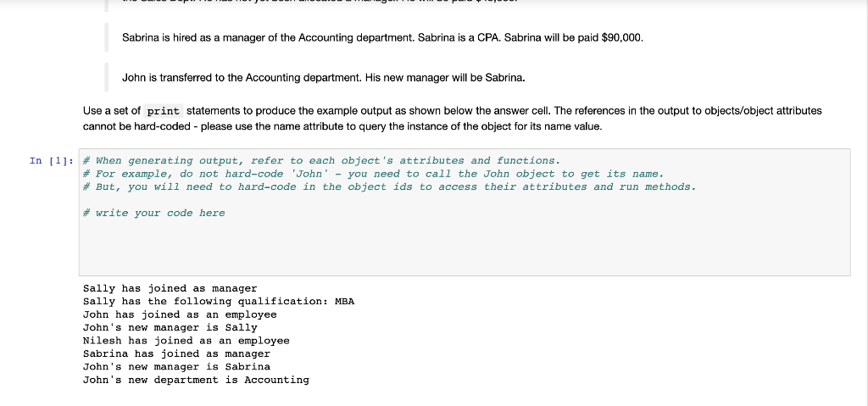Click output "John's new department is Accounting"
Image resolution: width=868 pixels, height=406 pixels.
(196, 380)
